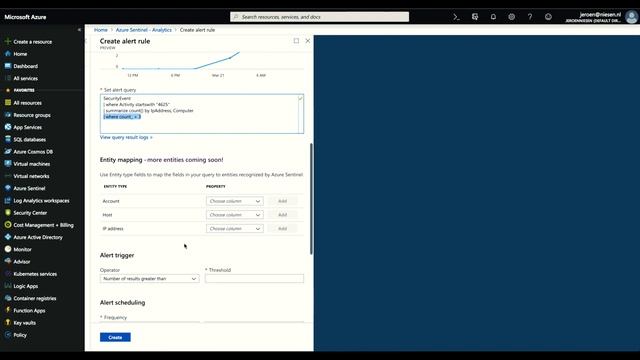
Task: Open the alert trigger Operator dropdown
Action: (x=149, y=278)
